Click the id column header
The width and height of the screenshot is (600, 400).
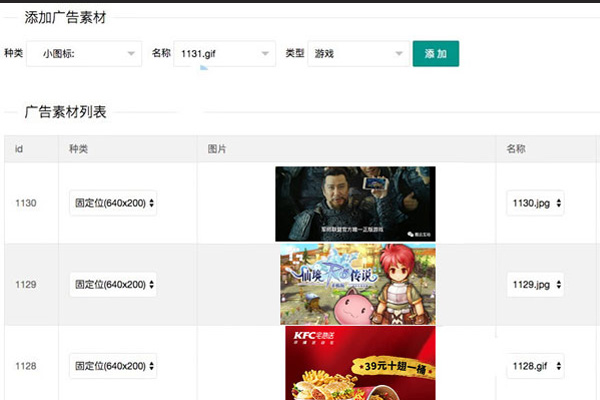(19, 149)
